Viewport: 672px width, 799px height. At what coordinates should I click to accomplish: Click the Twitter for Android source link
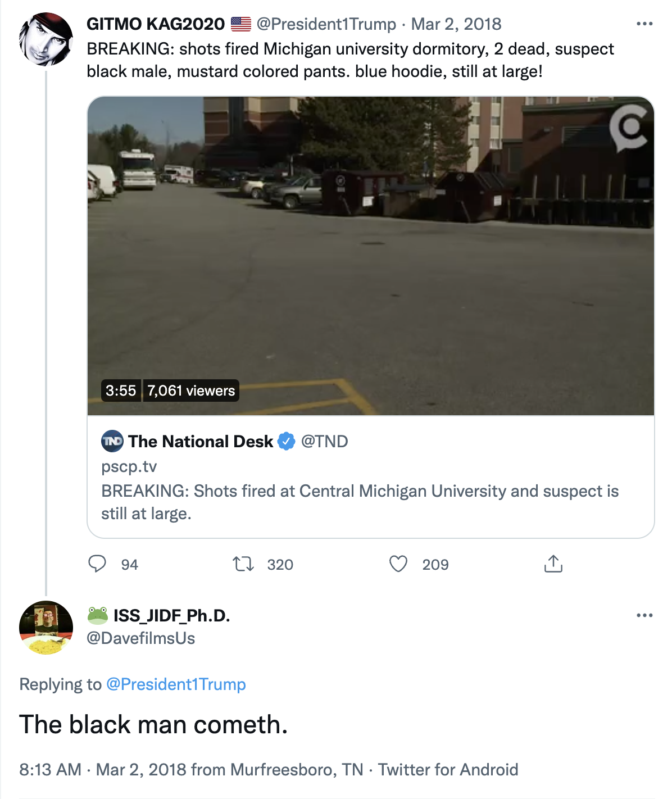click(x=448, y=769)
